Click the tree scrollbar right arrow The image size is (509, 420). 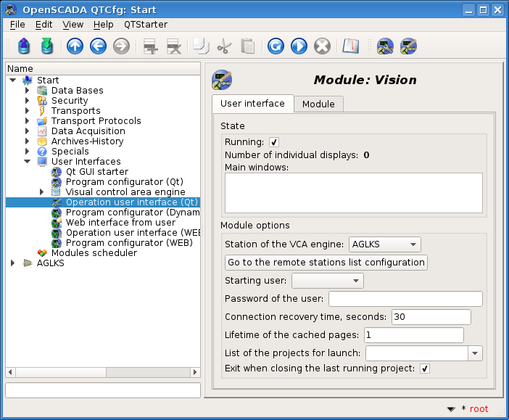[x=195, y=372]
